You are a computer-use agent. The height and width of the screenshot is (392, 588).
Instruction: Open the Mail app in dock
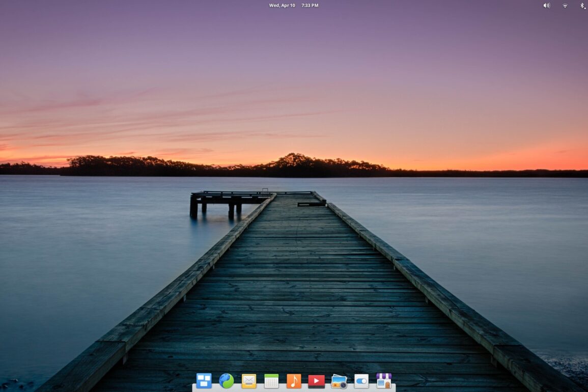click(x=249, y=381)
